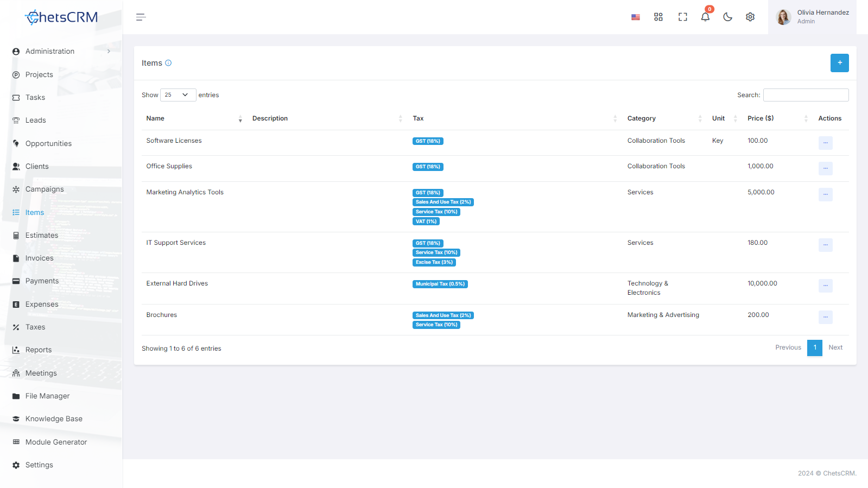
Task: Open actions menu for Software Licenses
Action: click(825, 143)
